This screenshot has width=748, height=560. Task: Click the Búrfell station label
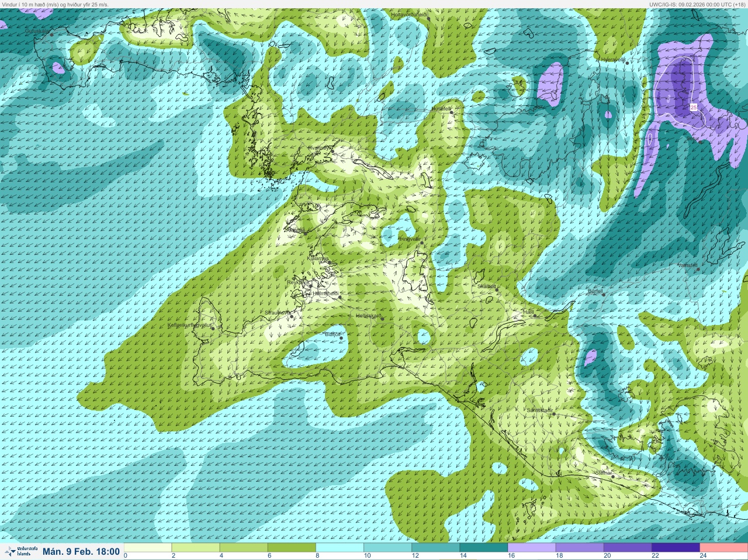(595, 290)
